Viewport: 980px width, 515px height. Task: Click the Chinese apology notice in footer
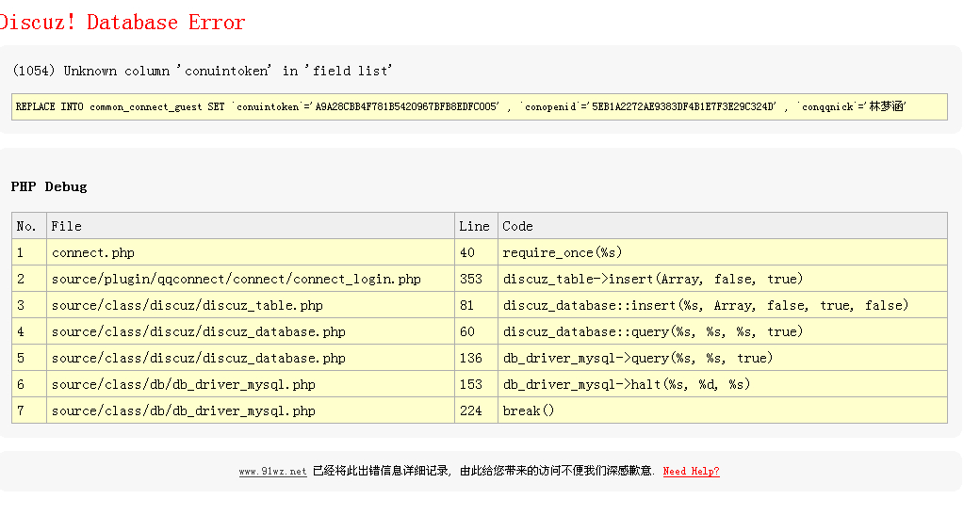pyautogui.click(x=483, y=471)
